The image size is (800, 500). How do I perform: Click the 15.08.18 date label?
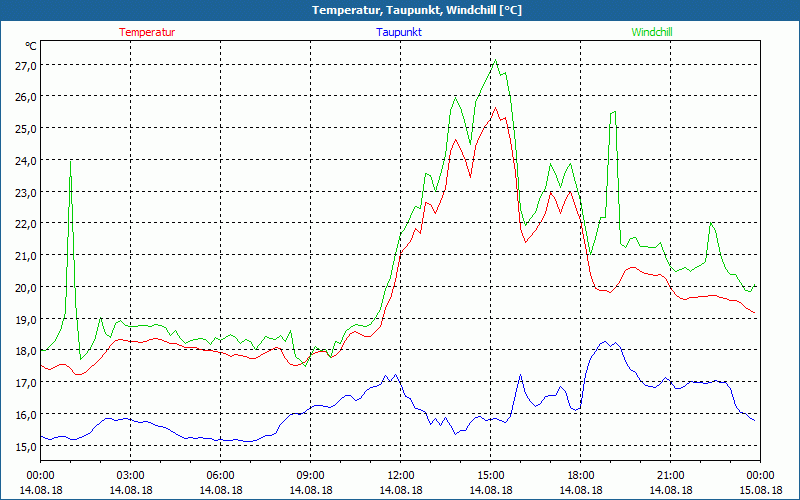[760, 490]
